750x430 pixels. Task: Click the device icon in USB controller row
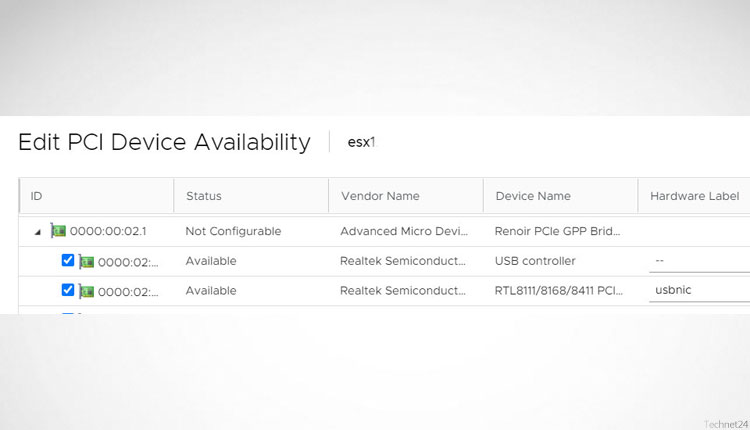tap(87, 262)
